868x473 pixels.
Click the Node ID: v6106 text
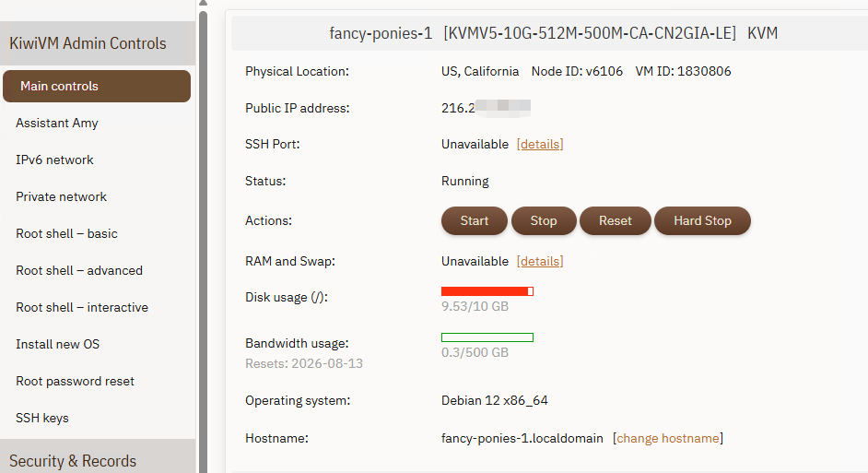(577, 71)
